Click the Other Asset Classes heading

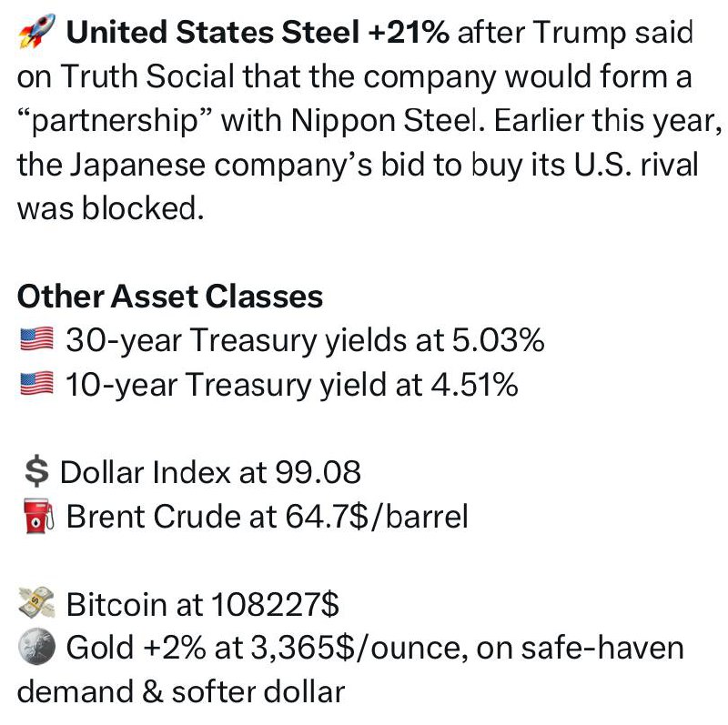pos(170,297)
